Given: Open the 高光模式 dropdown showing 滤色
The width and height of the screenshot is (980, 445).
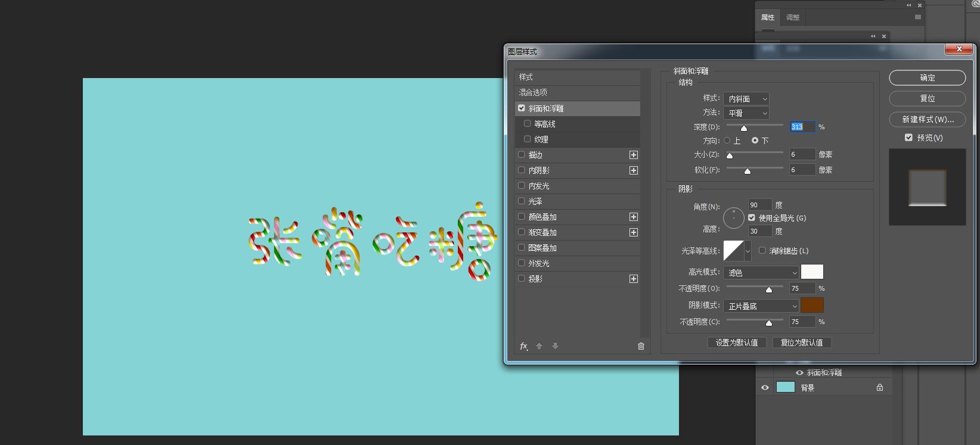Looking at the screenshot, I should [761, 273].
